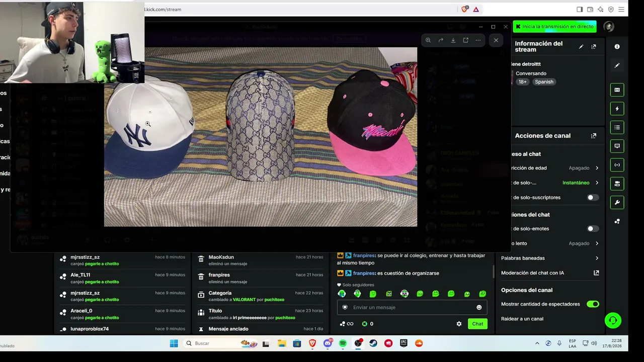The width and height of the screenshot is (644, 362).
Task: Click the Brave Shields icon in address bar
Action: point(465,9)
